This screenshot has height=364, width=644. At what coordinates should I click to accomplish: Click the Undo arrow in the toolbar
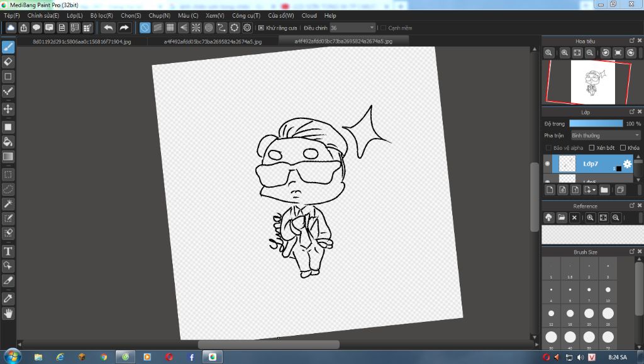(x=108, y=28)
